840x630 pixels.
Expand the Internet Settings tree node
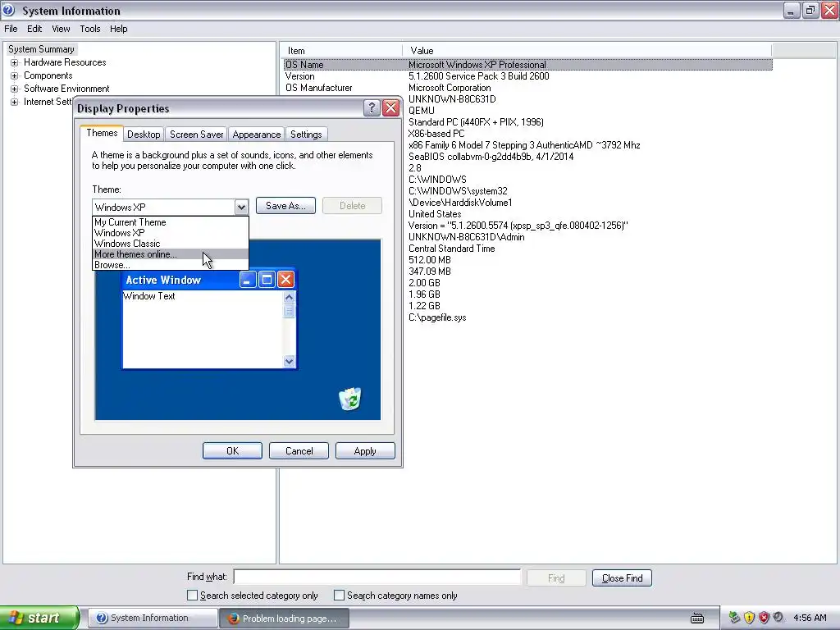click(x=15, y=103)
